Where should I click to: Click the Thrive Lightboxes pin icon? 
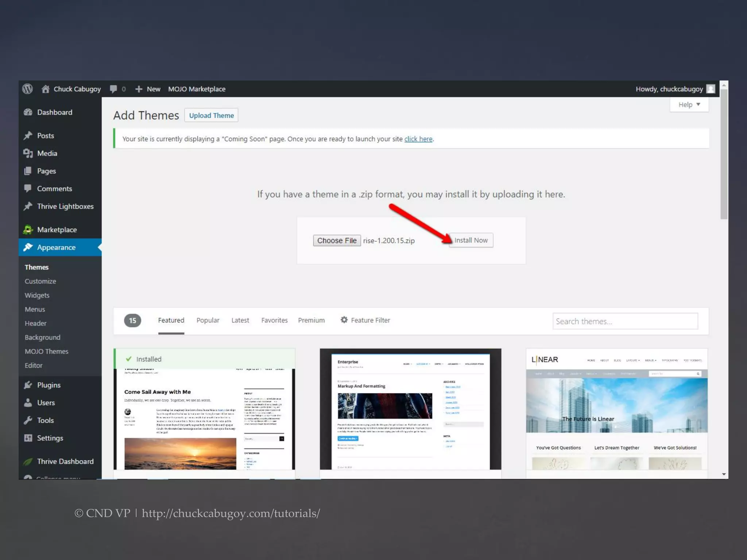click(x=28, y=206)
